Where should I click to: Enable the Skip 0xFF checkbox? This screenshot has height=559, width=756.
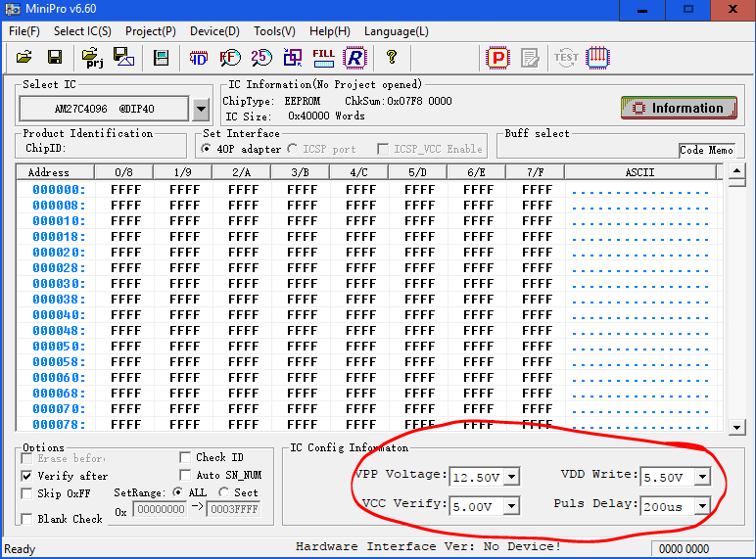click(x=27, y=493)
